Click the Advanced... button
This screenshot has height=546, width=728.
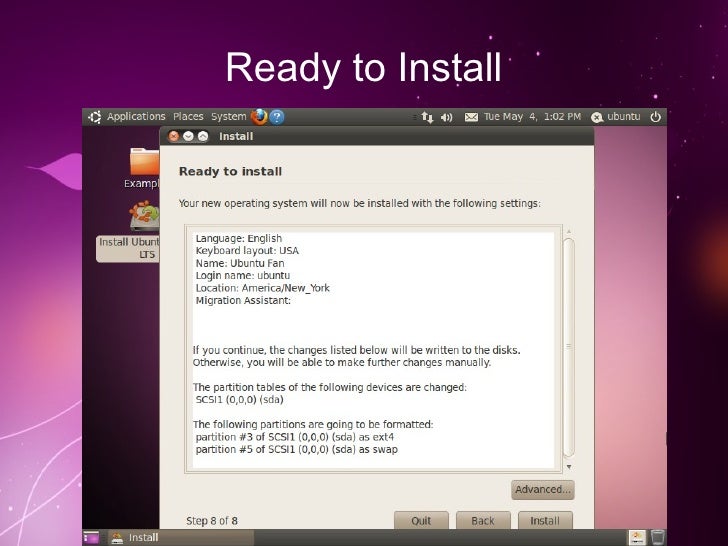coord(543,489)
